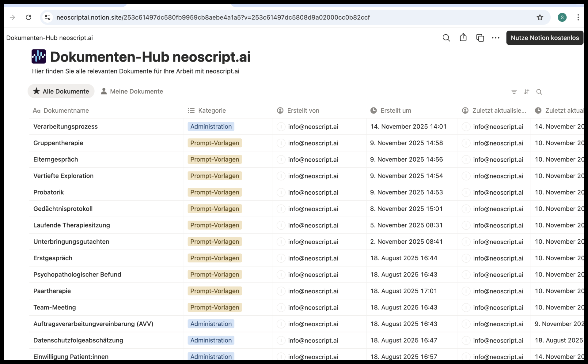
Task: Click the Erstellt um column header
Action: [x=396, y=111]
